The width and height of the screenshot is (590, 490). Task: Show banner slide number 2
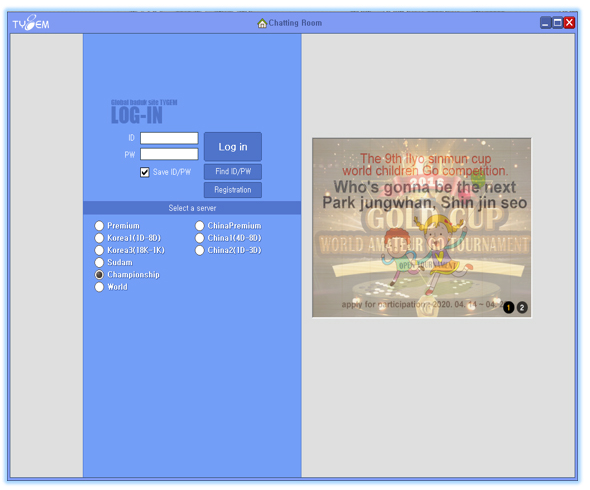coord(522,307)
